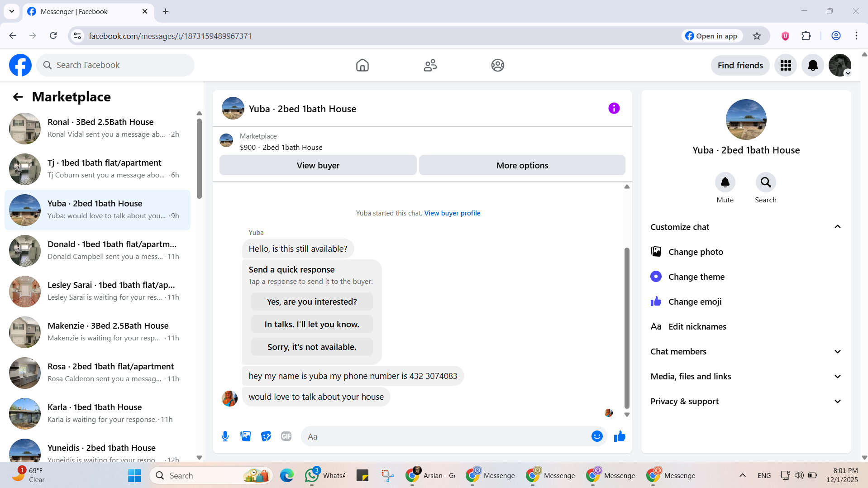Open Donald 1bed 1bath flat conversation
This screenshot has height=488, width=868.
coord(97,251)
